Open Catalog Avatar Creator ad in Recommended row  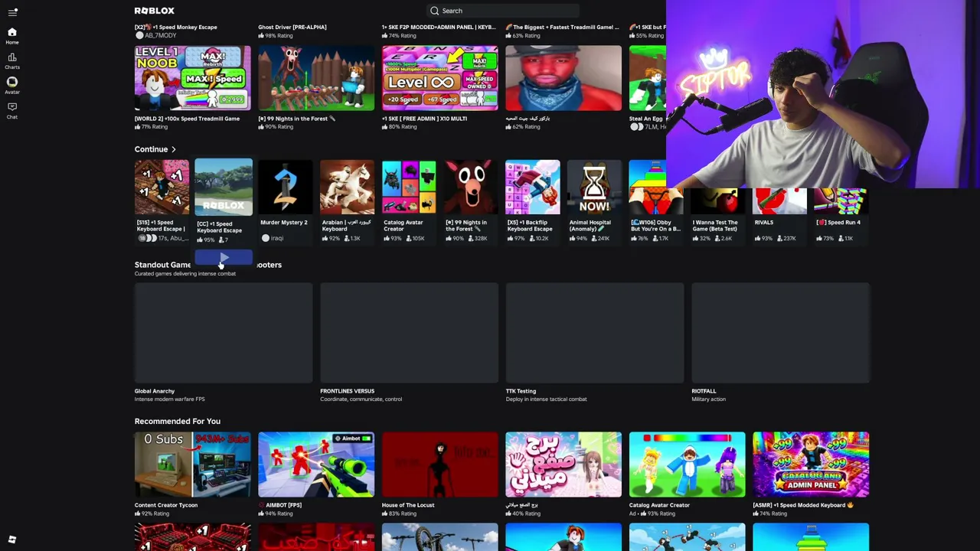688,465
